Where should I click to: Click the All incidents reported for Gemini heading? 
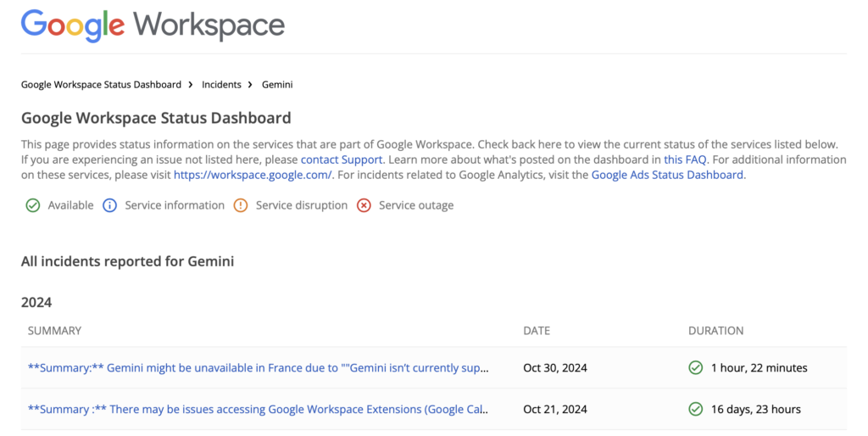click(128, 261)
